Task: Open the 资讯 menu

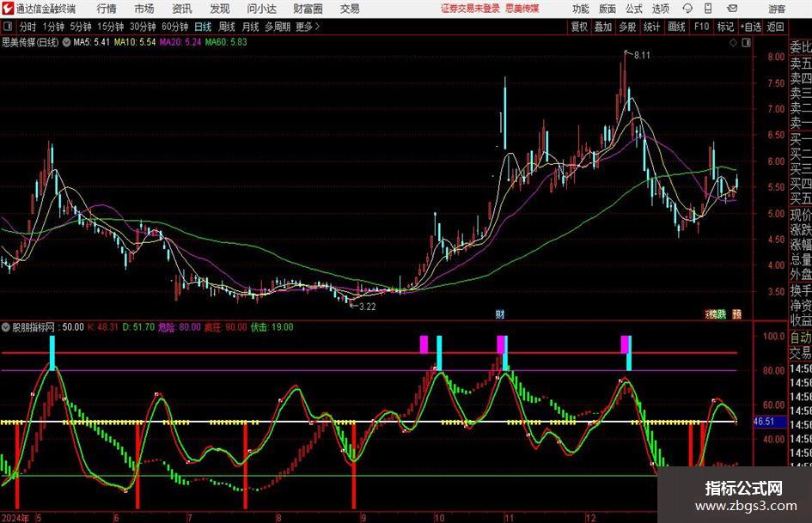Action: coord(182,9)
